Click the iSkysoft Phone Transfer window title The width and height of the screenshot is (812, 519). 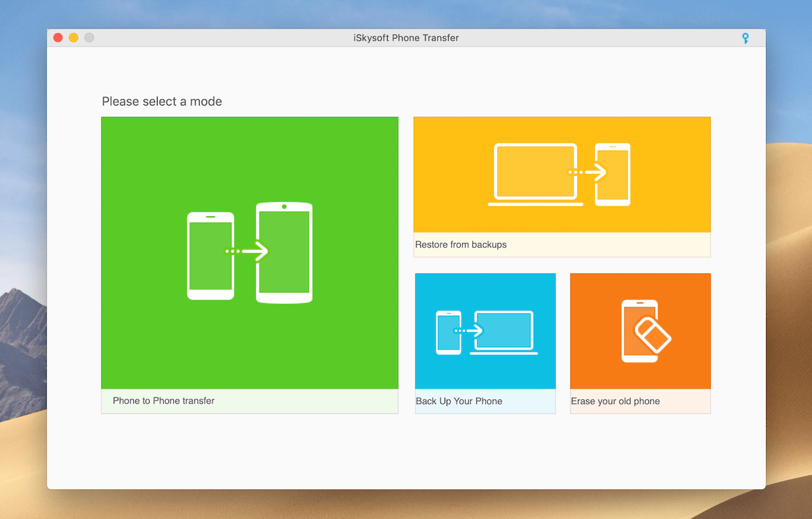406,38
